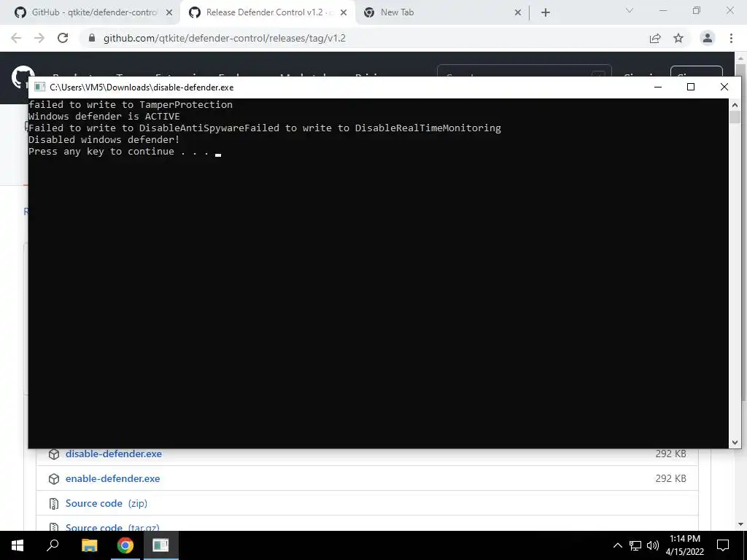Download disable-defender.exe from release assets
The image size is (747, 560).
pos(113,454)
